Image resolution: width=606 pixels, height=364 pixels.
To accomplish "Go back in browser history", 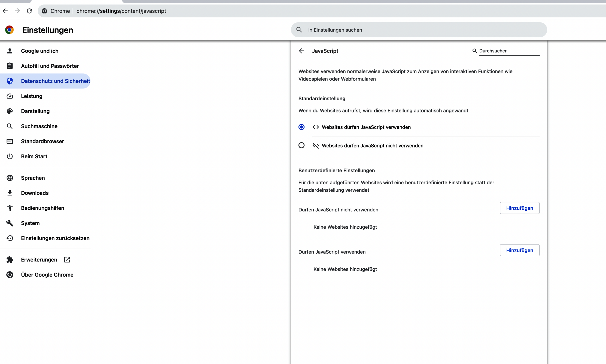I will [x=5, y=11].
